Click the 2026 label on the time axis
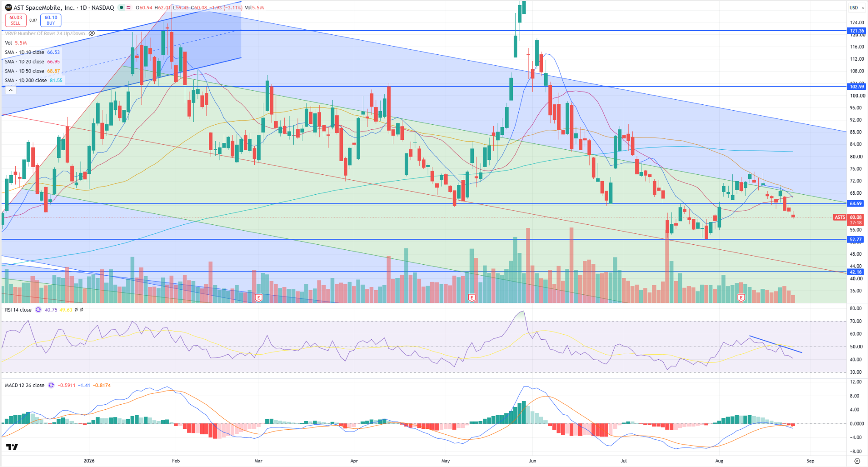The height and width of the screenshot is (467, 868). pos(89,461)
